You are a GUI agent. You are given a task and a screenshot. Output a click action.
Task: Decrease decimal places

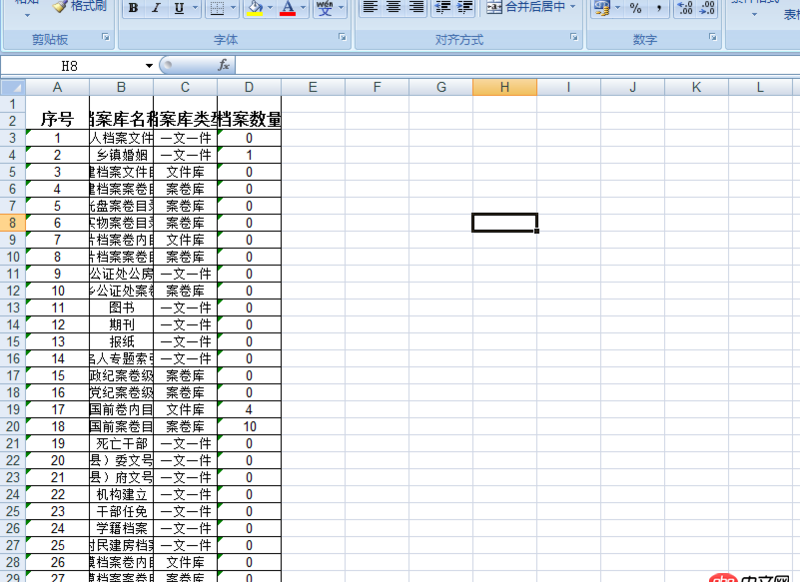(707, 8)
